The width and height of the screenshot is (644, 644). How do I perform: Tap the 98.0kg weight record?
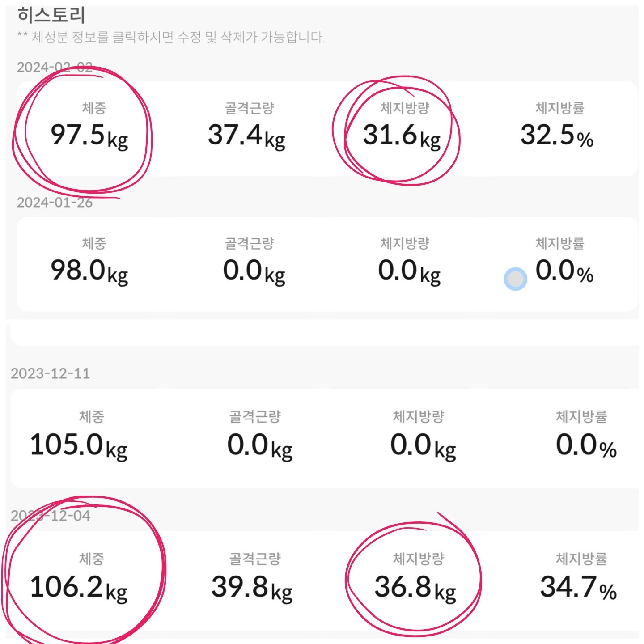coord(89,271)
